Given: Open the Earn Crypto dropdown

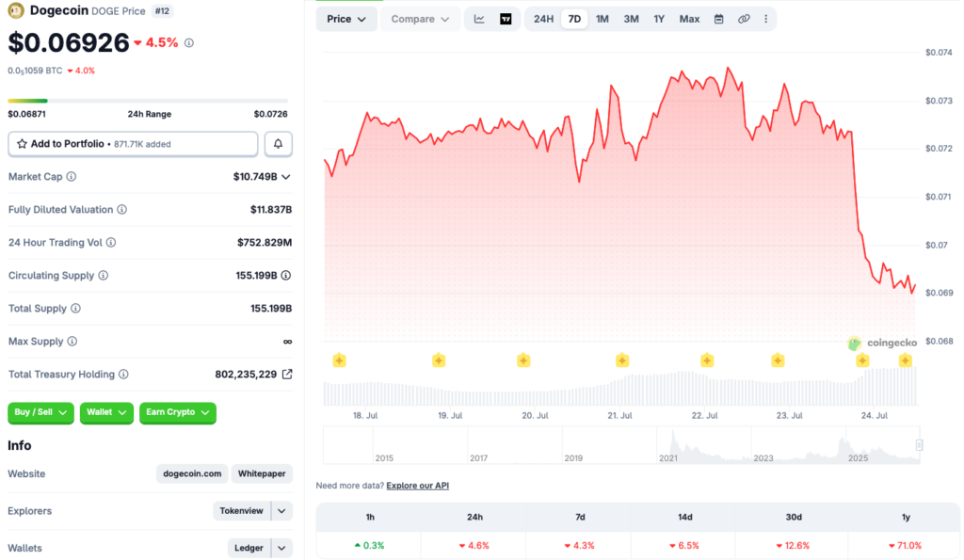Looking at the screenshot, I should 178,412.
